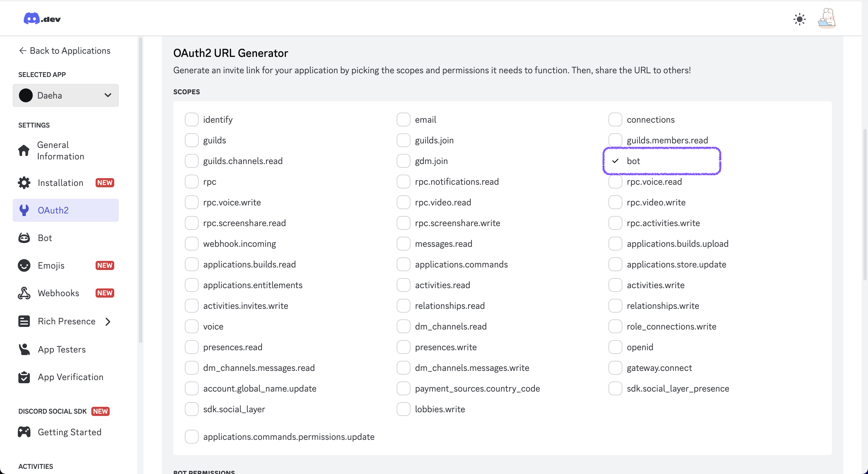Check the guilds.join scope
Viewport: 868px width, 474px height.
click(403, 140)
